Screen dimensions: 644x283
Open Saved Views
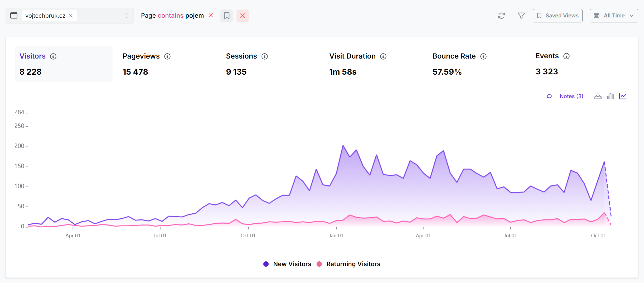pos(558,16)
